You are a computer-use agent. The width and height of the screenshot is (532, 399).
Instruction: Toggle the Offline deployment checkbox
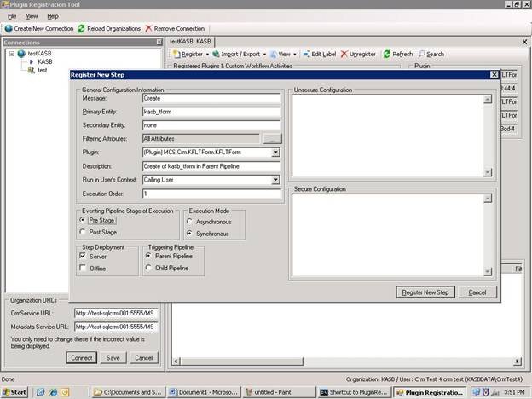coord(83,268)
